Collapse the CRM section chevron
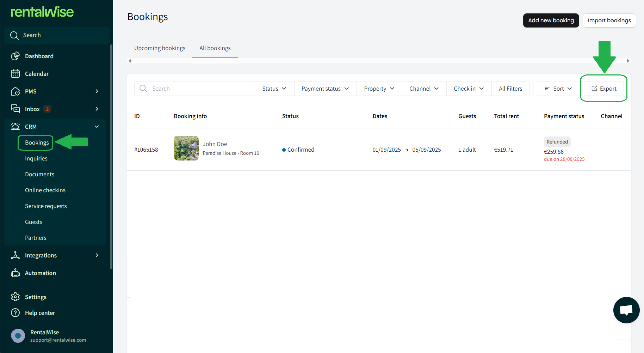This screenshot has height=353, width=644. tap(97, 127)
